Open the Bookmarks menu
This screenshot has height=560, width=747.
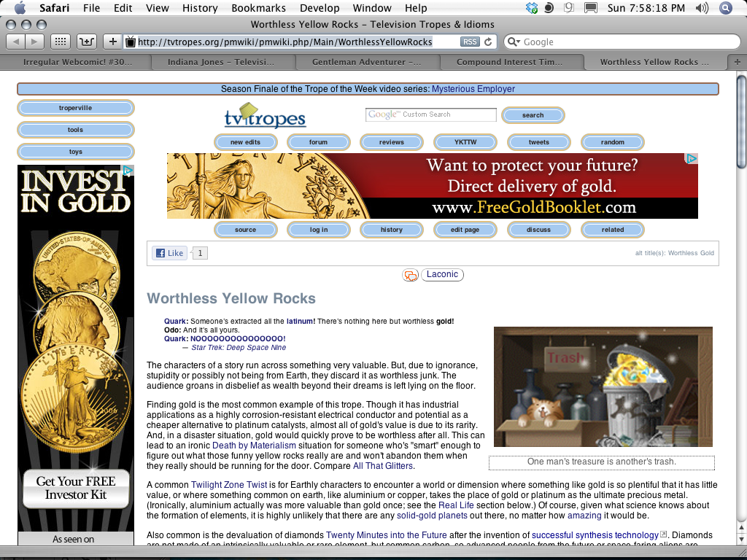click(x=259, y=7)
